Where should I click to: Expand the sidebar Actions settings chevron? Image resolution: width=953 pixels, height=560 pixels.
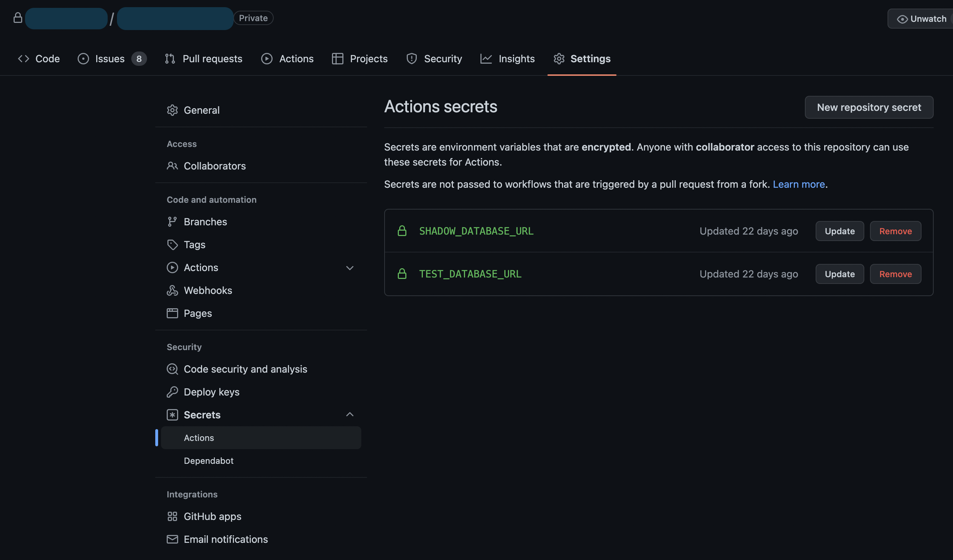click(x=350, y=268)
